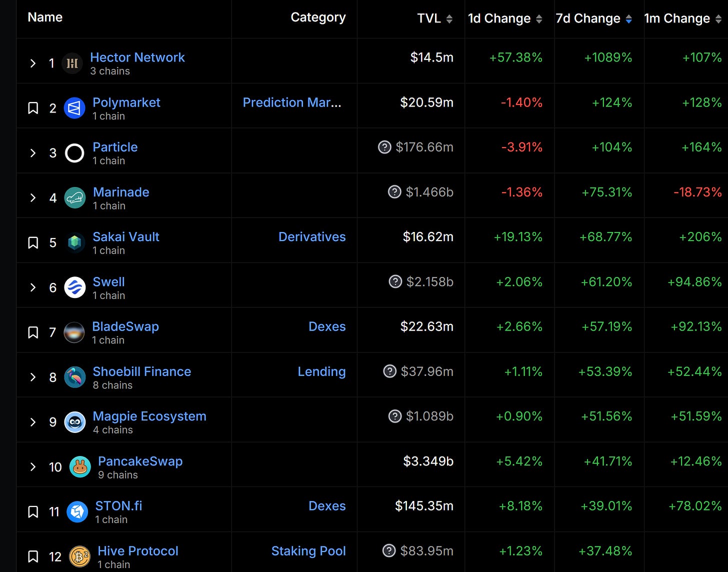
Task: Open the Swell protocol link
Action: pyautogui.click(x=108, y=281)
